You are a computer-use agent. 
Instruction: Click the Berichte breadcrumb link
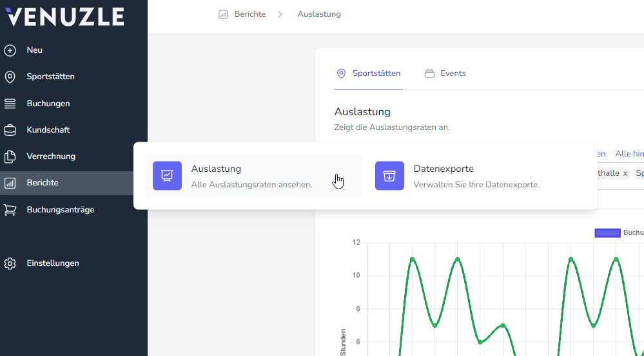click(249, 14)
